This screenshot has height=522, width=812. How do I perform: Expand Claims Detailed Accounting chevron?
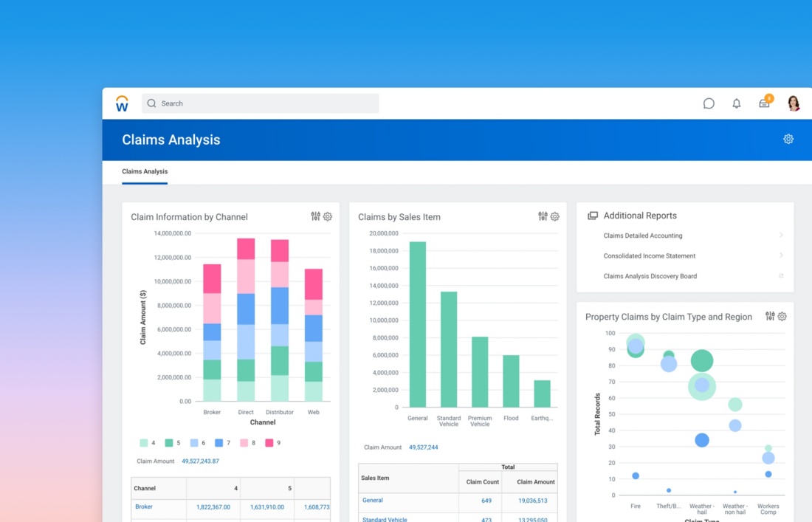tap(781, 236)
